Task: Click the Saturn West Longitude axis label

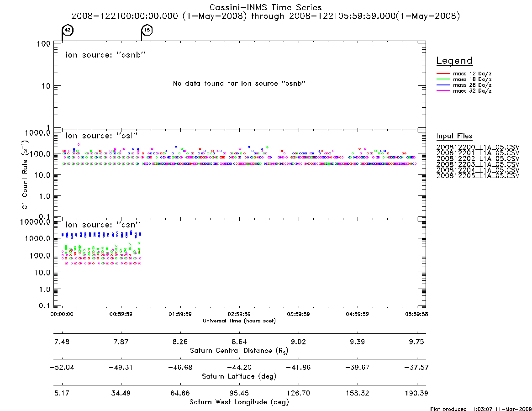Action: (239, 402)
